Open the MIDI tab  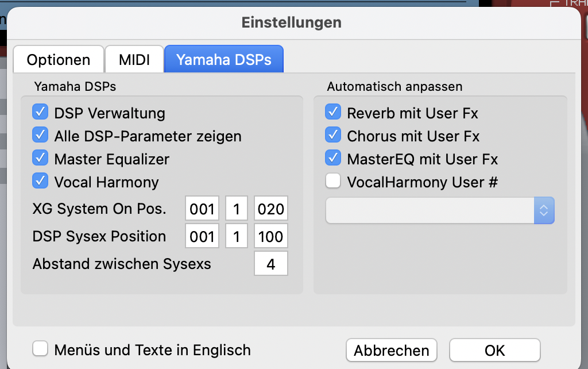pos(134,60)
